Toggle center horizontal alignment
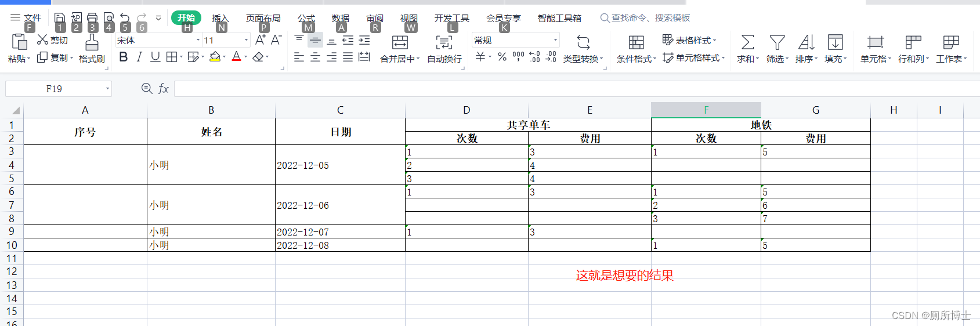The width and height of the screenshot is (980, 326). 315,57
